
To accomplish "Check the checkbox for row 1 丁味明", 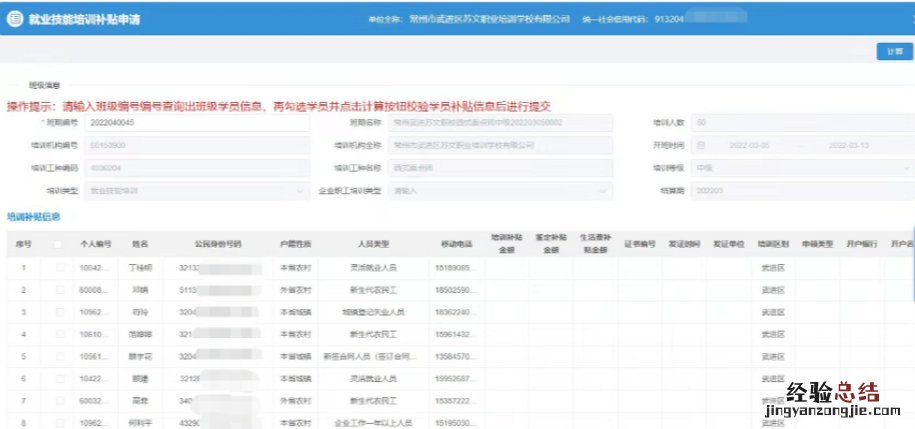I will click(59, 268).
